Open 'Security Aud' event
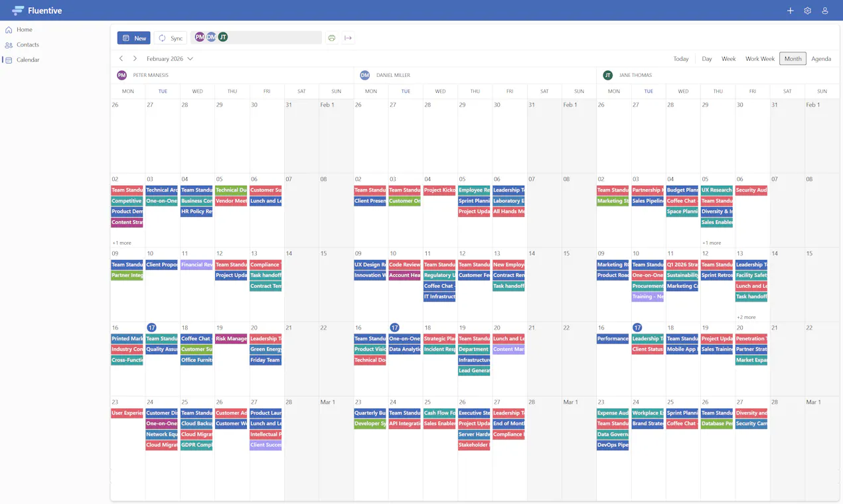 [751, 190]
